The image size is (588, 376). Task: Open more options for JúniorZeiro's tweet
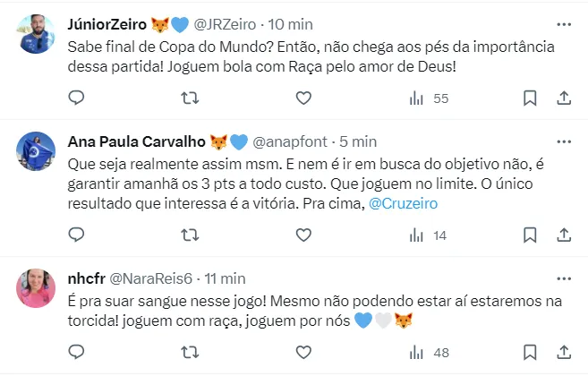tap(564, 24)
